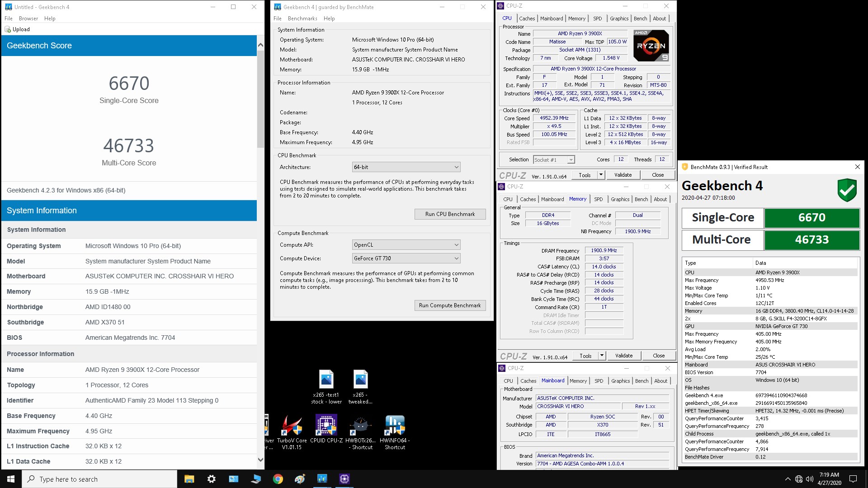
Task: Open File menu in BenchMate Geekbench window
Action: point(278,19)
